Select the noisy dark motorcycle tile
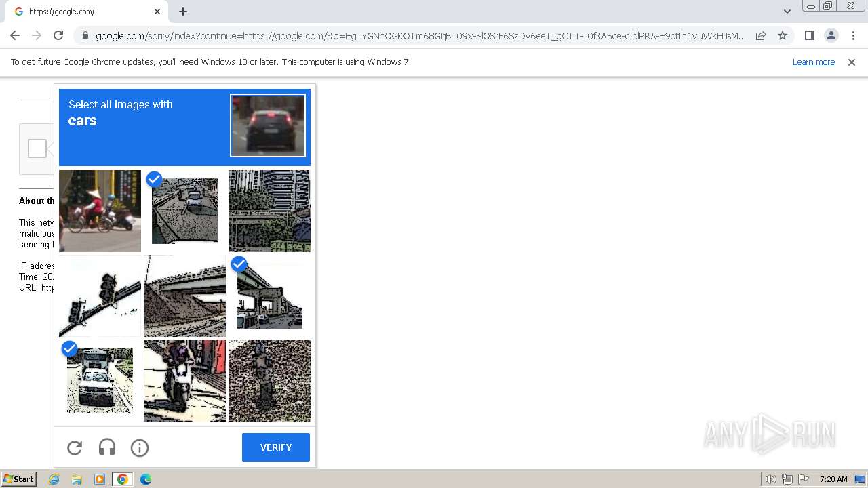 [269, 380]
